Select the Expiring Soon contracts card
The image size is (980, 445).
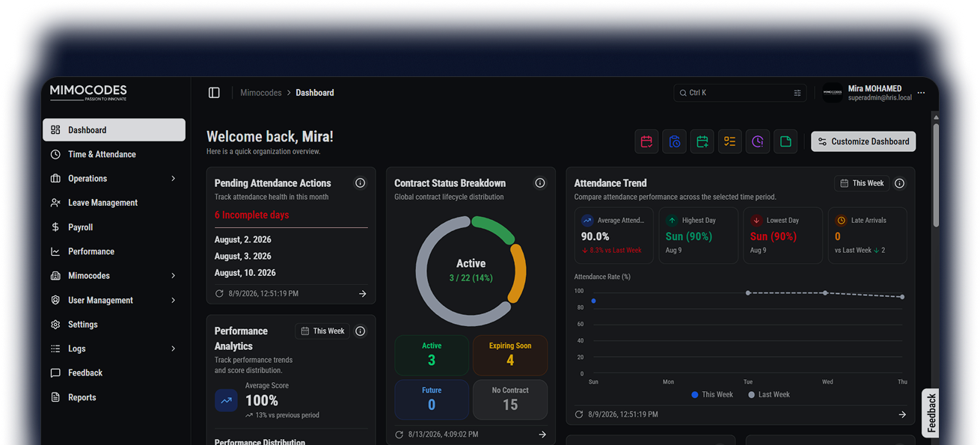pyautogui.click(x=510, y=355)
